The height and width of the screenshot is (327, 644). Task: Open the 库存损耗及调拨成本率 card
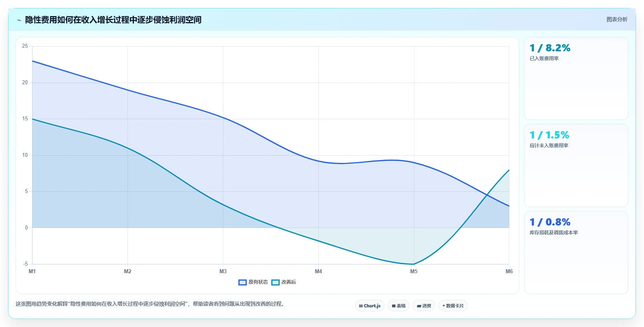[x=576, y=252]
